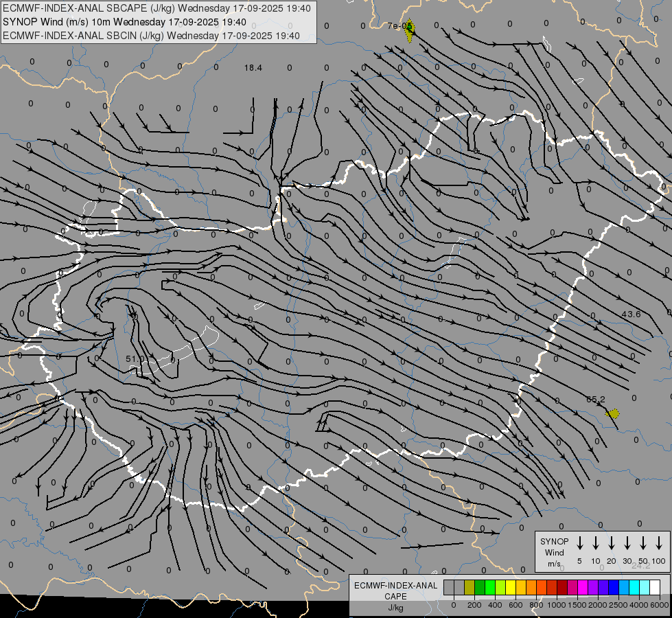This screenshot has width=672, height=618.
Task: Click the 43.6 value label on map
Action: (x=631, y=314)
